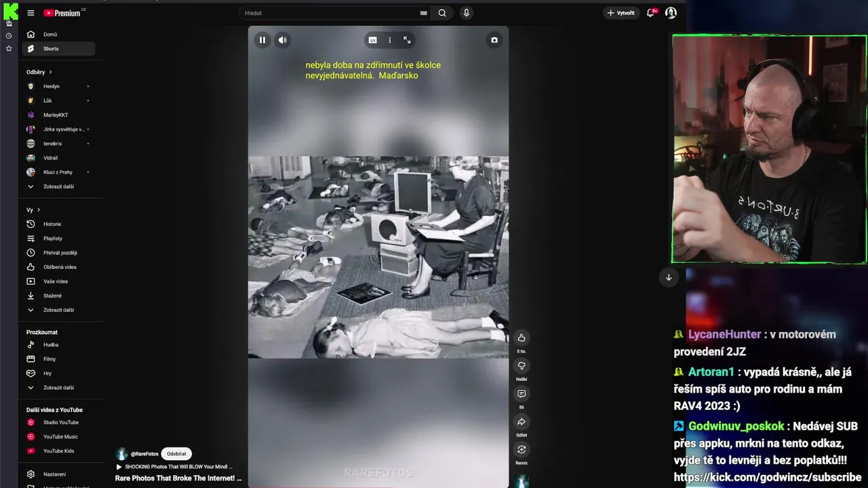Image resolution: width=868 pixels, height=488 pixels.
Task: Click Godwinuv_poskok username in chat
Action: tap(736, 426)
